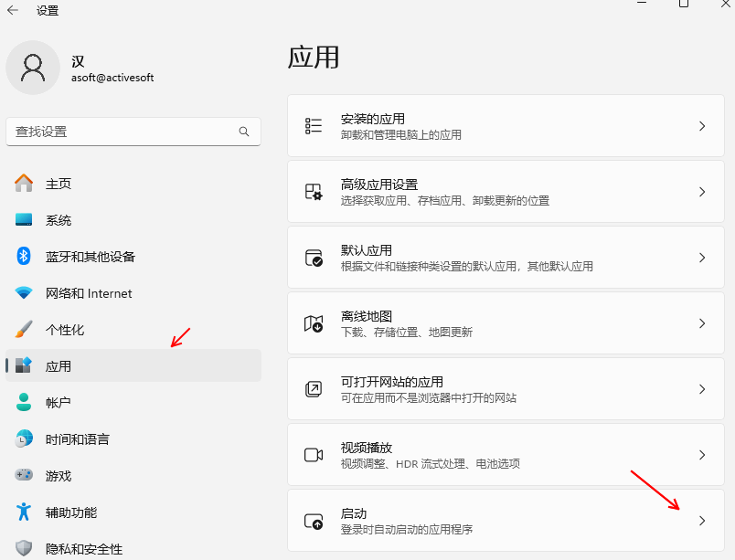Screen dimensions: 735x560
Task: Click the installed apps list icon
Action: 314,126
